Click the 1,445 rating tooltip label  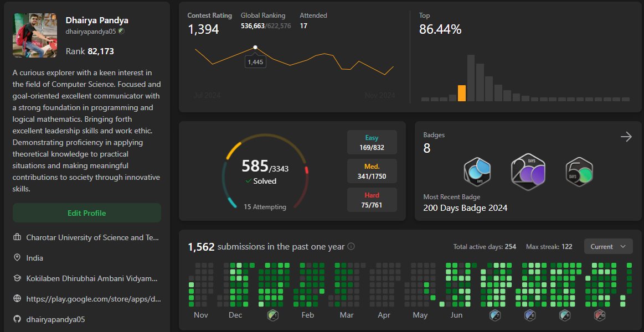click(x=255, y=62)
